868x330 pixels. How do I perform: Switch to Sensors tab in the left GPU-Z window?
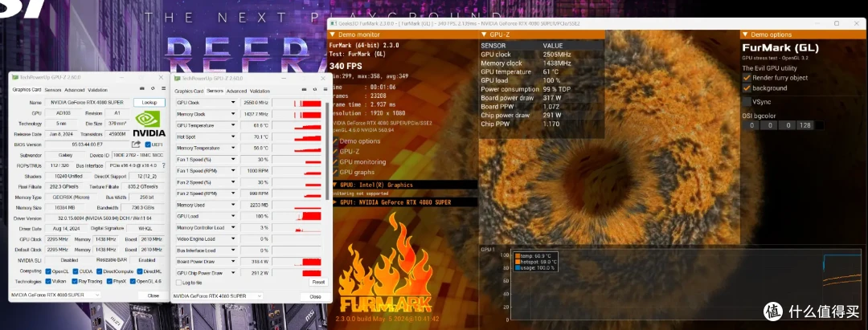(53, 90)
